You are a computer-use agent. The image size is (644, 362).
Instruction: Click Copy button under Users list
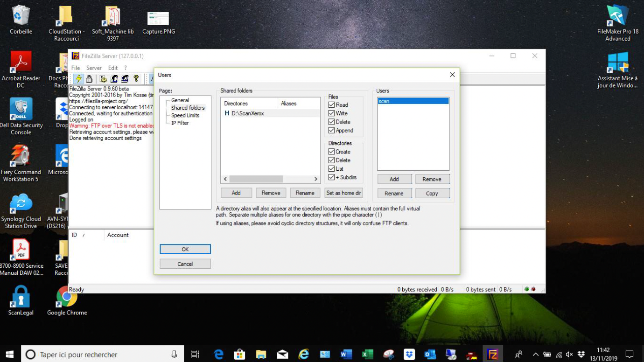pos(432,193)
